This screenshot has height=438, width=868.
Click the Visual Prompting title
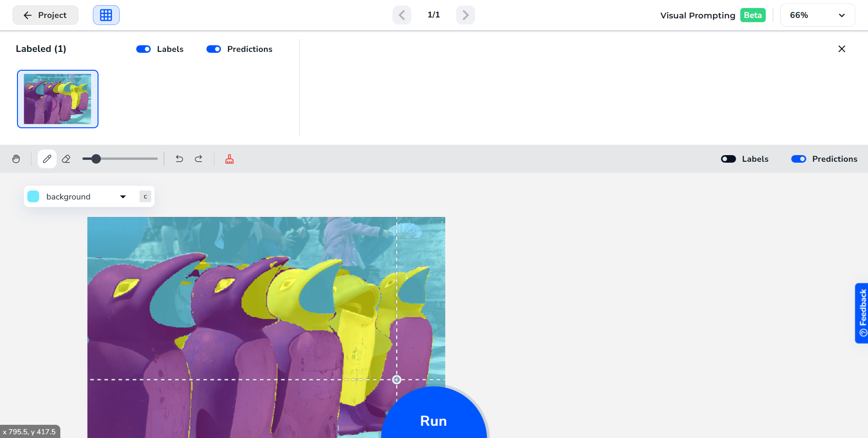(x=698, y=16)
